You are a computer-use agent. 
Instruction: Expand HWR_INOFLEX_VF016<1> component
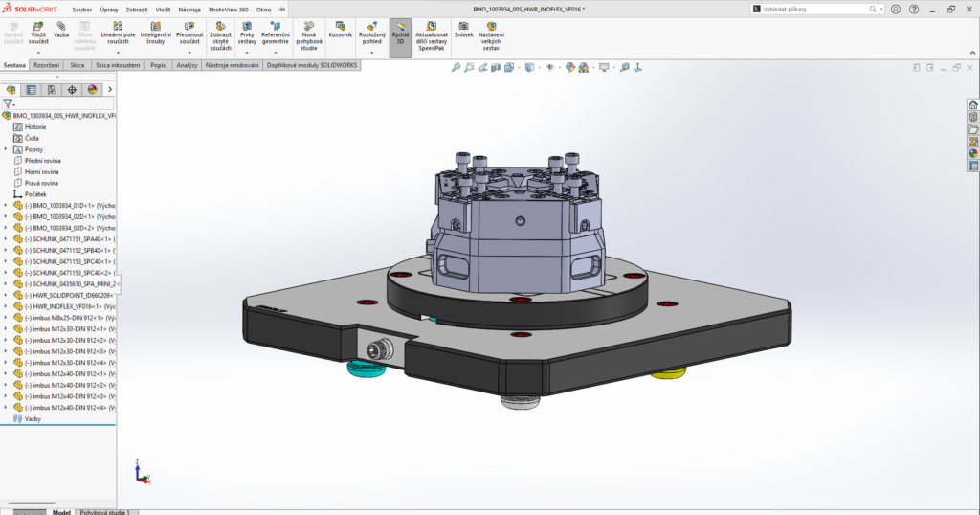point(6,306)
